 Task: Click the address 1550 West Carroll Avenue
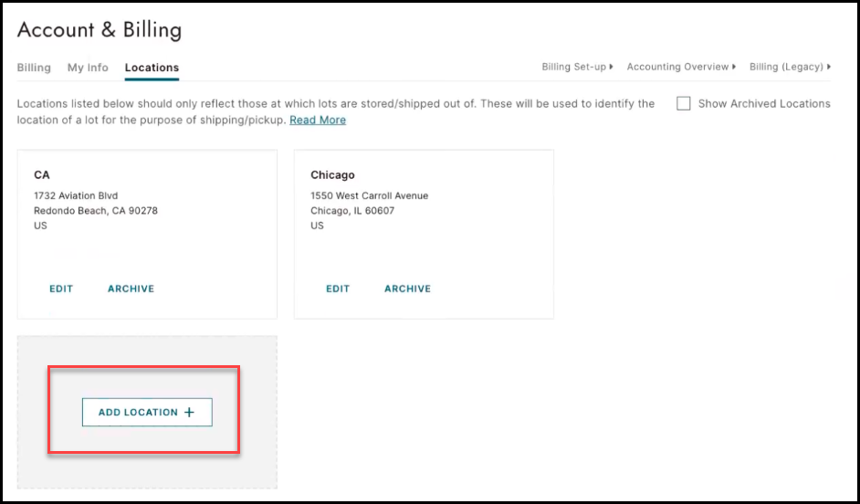369,195
